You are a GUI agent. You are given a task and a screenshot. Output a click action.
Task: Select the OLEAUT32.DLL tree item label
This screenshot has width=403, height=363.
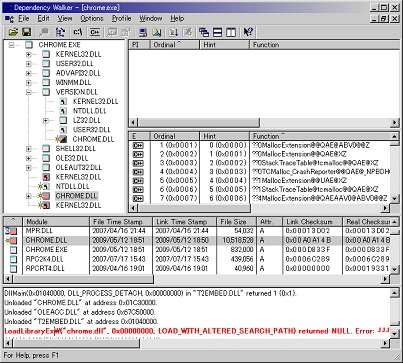(x=78, y=167)
